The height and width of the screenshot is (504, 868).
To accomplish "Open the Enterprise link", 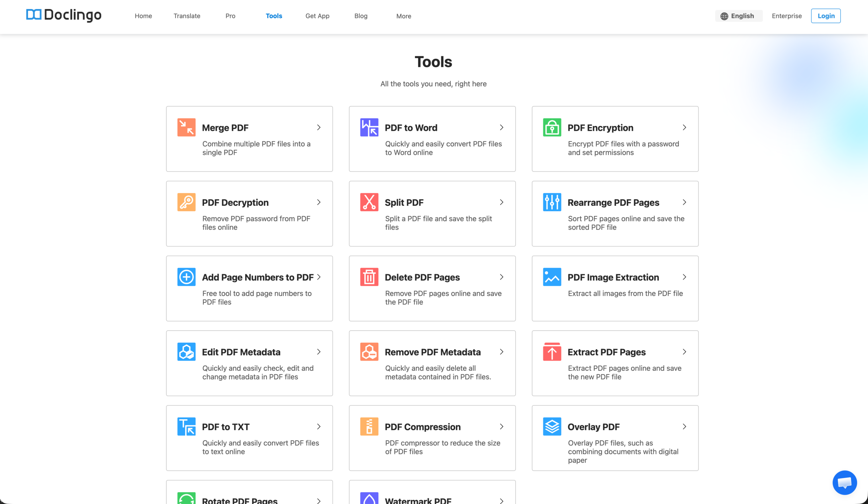I will [786, 16].
